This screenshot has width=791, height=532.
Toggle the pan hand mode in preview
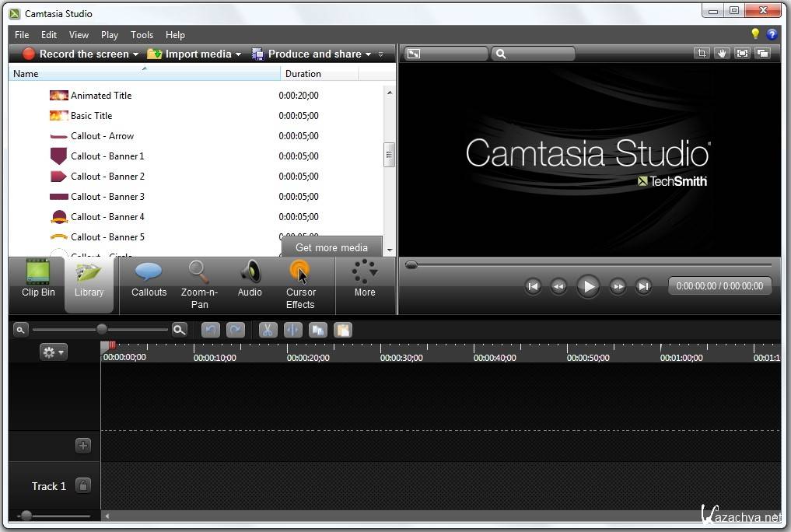(x=722, y=54)
